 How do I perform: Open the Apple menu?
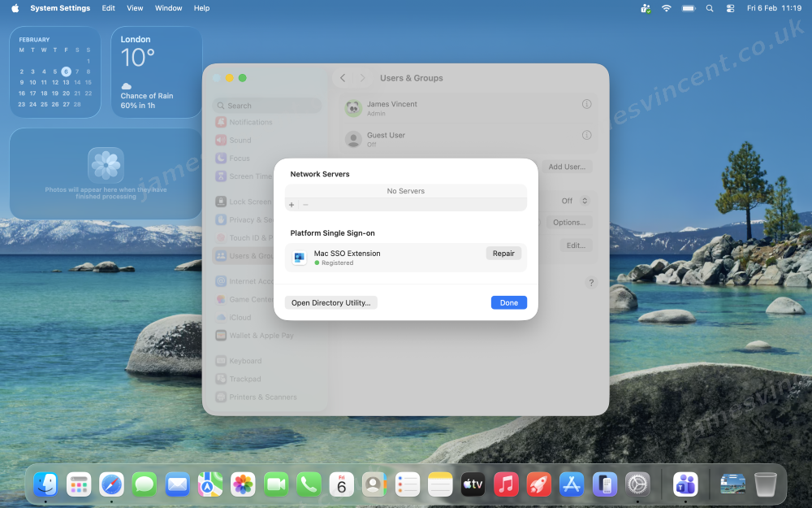pyautogui.click(x=15, y=8)
